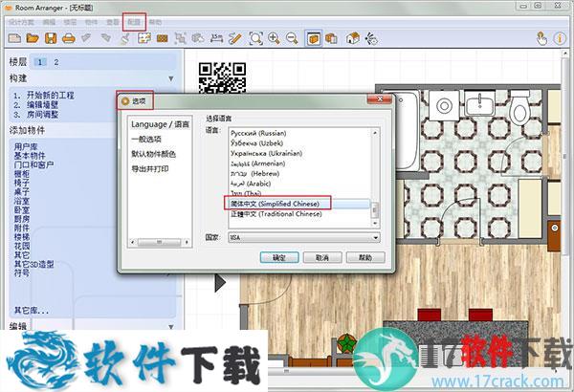Open the 基本物件 category

point(30,156)
